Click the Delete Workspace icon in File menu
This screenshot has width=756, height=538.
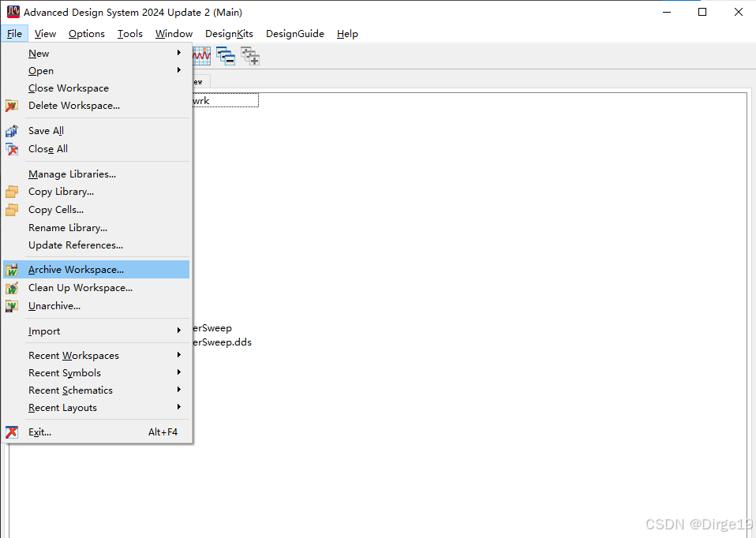pos(12,106)
